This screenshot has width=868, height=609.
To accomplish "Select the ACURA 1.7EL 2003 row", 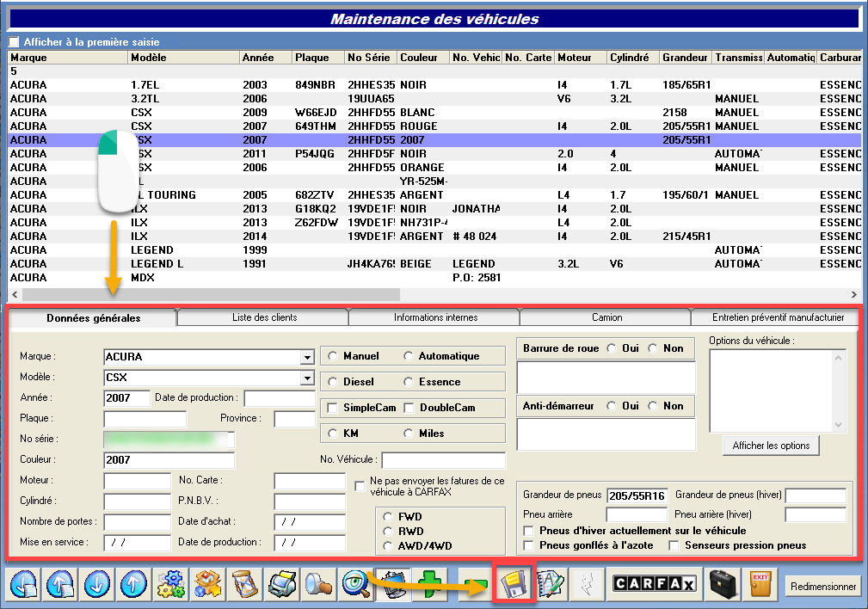I will (x=434, y=85).
